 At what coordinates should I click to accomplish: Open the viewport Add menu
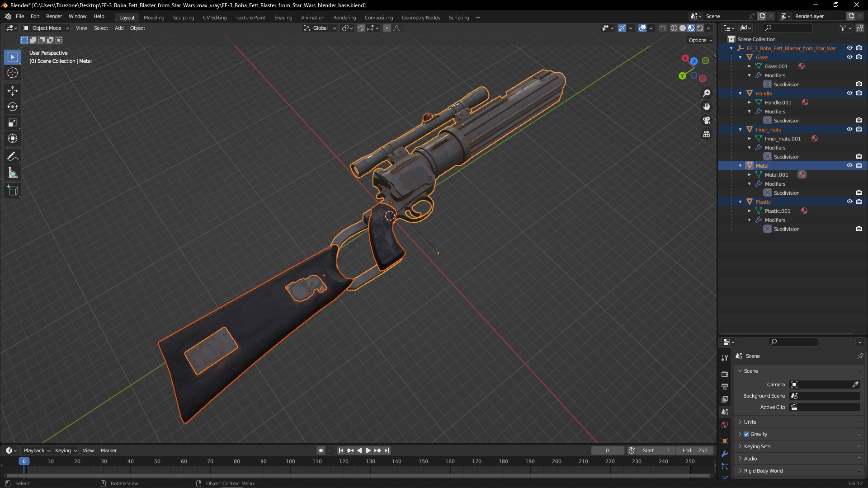tap(119, 28)
